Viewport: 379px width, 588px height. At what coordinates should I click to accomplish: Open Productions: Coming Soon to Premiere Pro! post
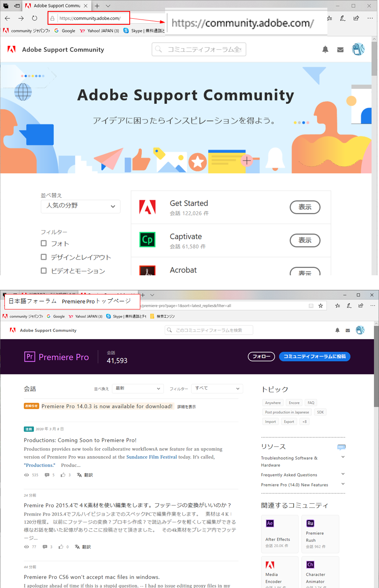[80, 440]
